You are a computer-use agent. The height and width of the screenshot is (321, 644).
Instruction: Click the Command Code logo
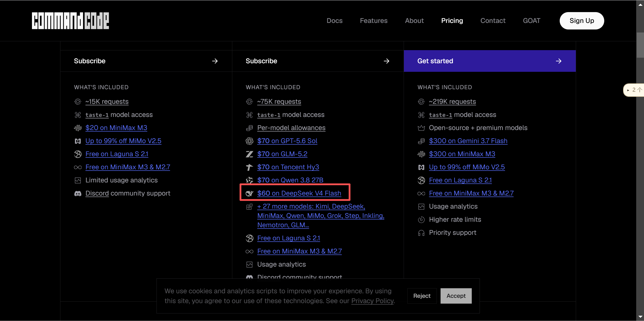click(70, 21)
